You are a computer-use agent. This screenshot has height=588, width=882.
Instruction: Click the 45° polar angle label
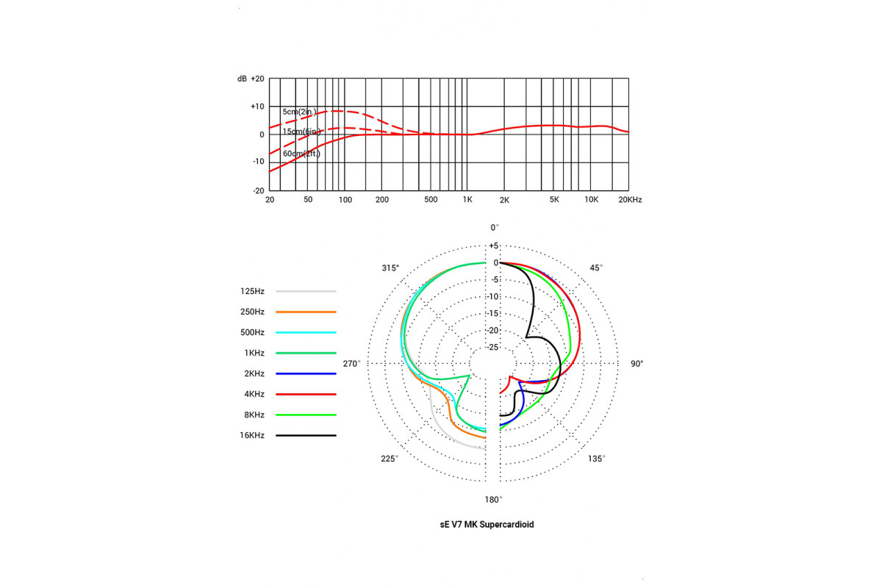tap(597, 268)
